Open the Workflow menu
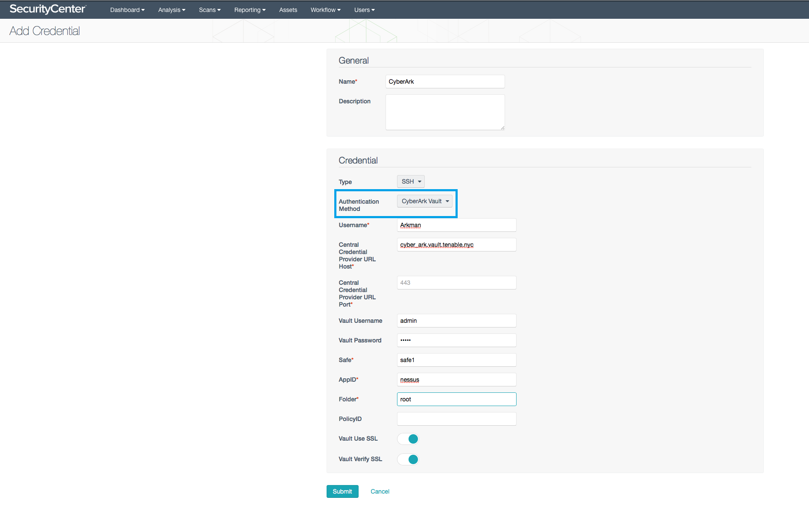 (325, 10)
